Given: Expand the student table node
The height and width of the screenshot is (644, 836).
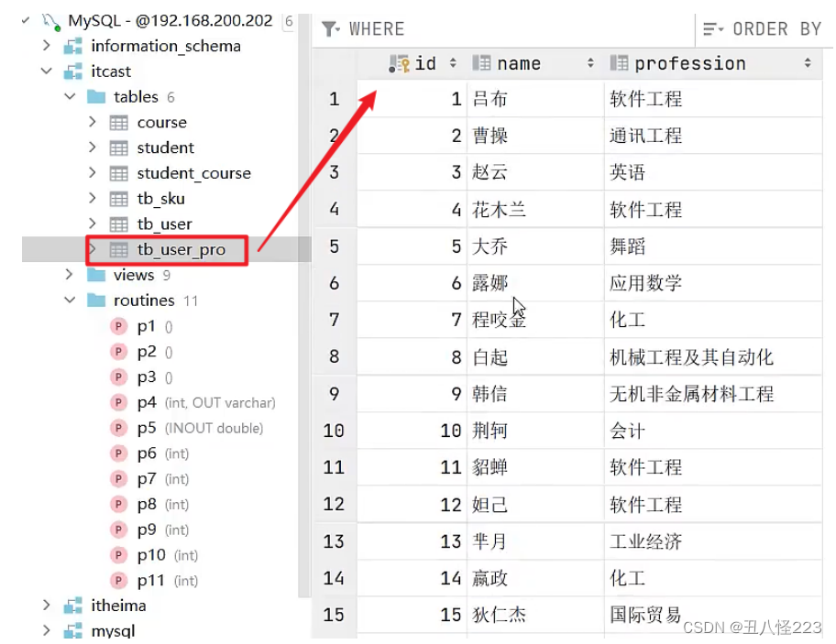Looking at the screenshot, I should pyautogui.click(x=93, y=147).
